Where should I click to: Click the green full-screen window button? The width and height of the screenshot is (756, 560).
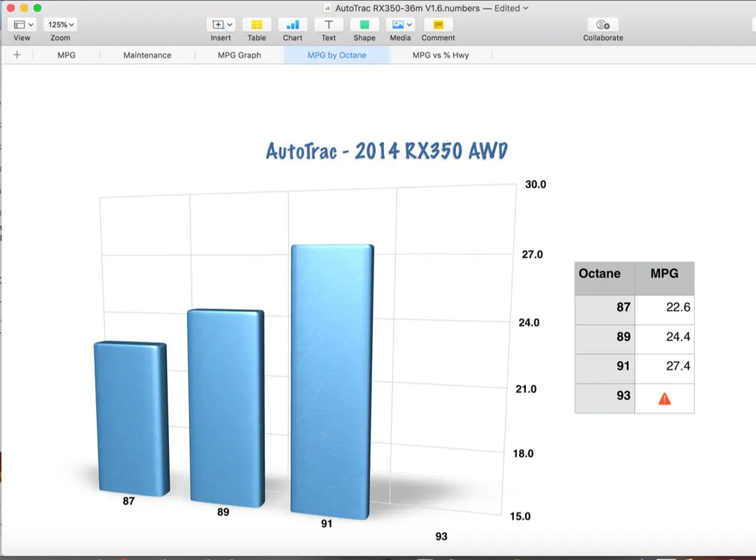pos(37,7)
